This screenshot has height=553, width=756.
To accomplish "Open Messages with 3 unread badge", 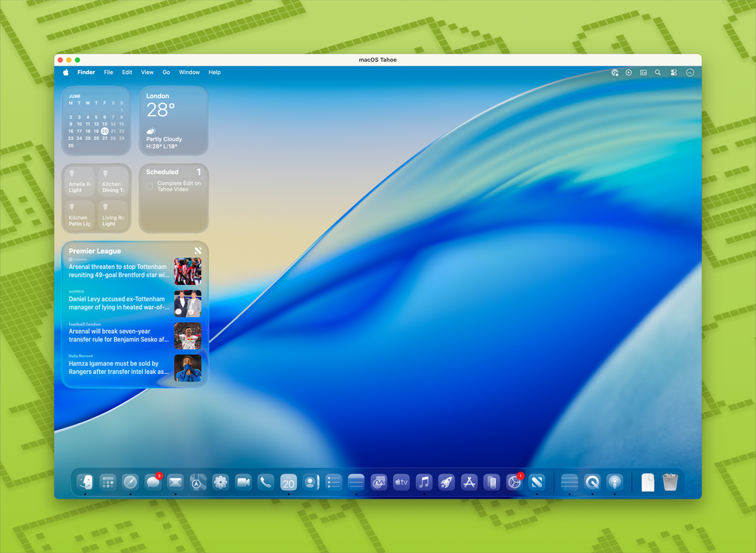I will [153, 482].
